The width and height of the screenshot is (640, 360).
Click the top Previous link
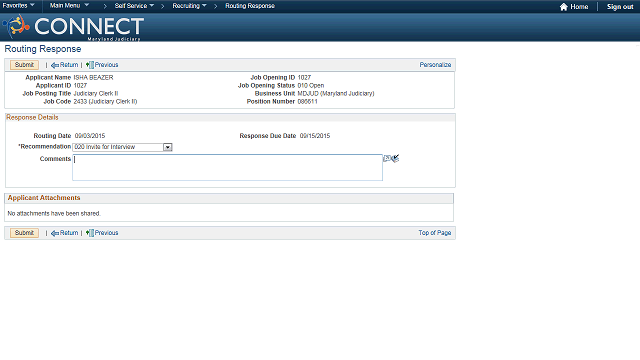(107, 65)
